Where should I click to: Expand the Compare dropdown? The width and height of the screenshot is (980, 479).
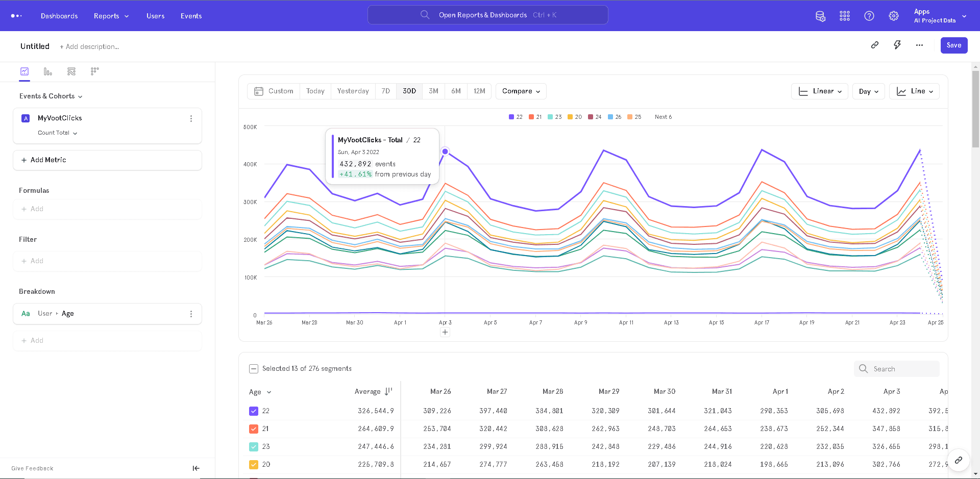click(x=521, y=91)
